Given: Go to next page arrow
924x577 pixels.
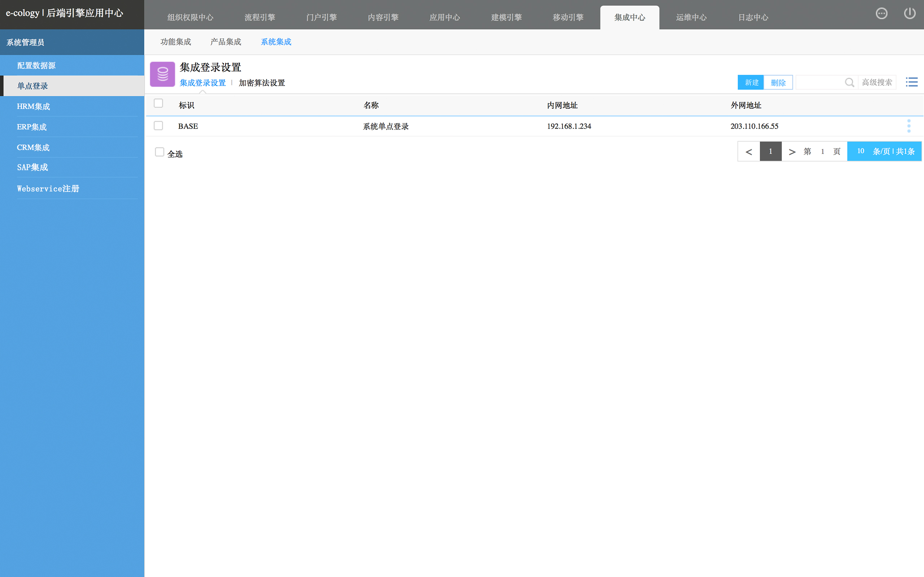Looking at the screenshot, I should [x=792, y=152].
